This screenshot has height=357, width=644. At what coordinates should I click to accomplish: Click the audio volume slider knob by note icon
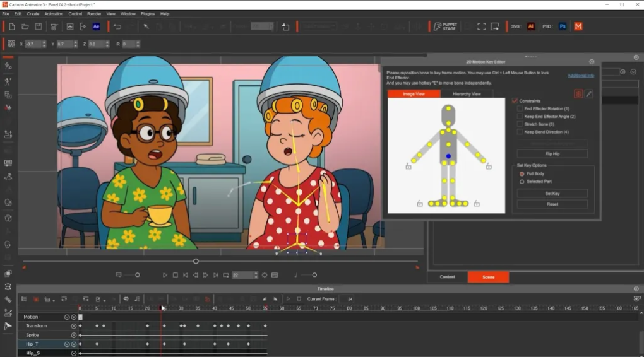[x=314, y=275]
